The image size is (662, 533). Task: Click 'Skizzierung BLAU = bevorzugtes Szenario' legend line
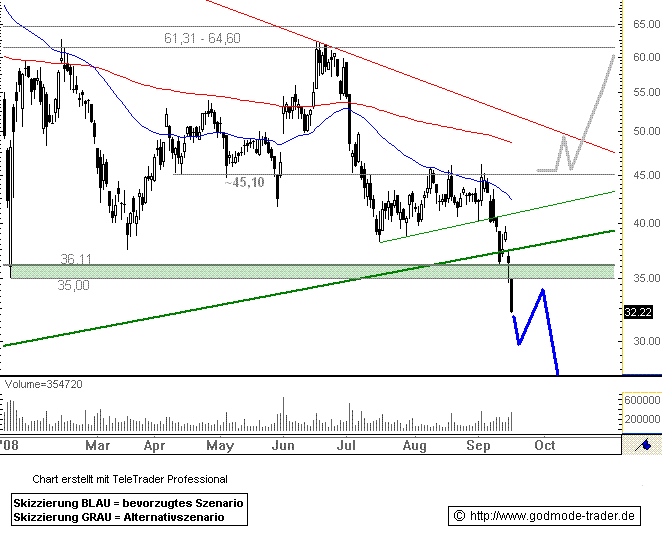[128, 503]
